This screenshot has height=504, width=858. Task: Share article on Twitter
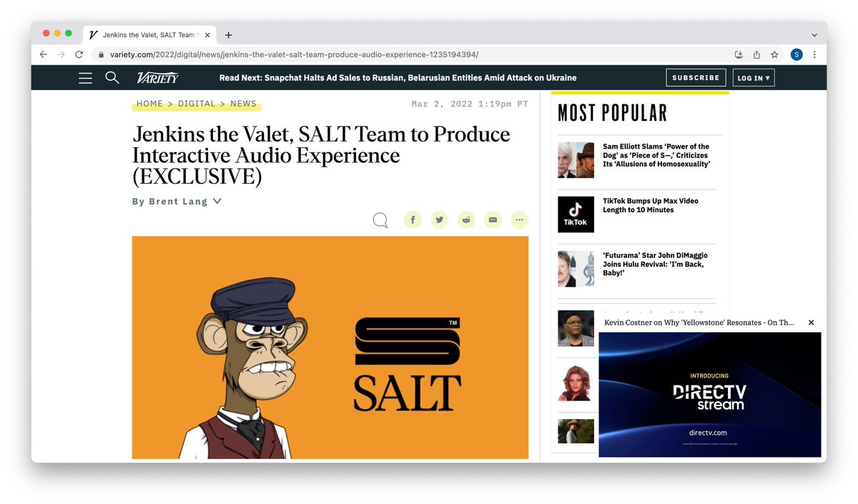(x=439, y=219)
